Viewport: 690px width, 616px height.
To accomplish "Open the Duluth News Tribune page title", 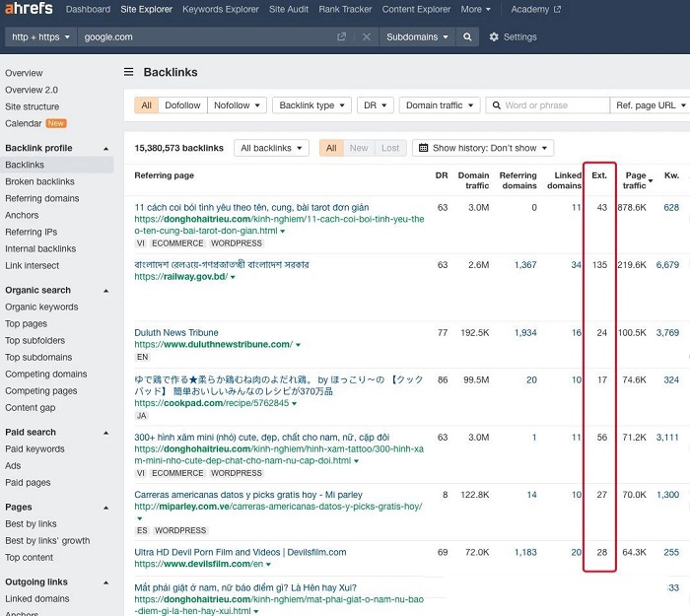I will (x=176, y=333).
